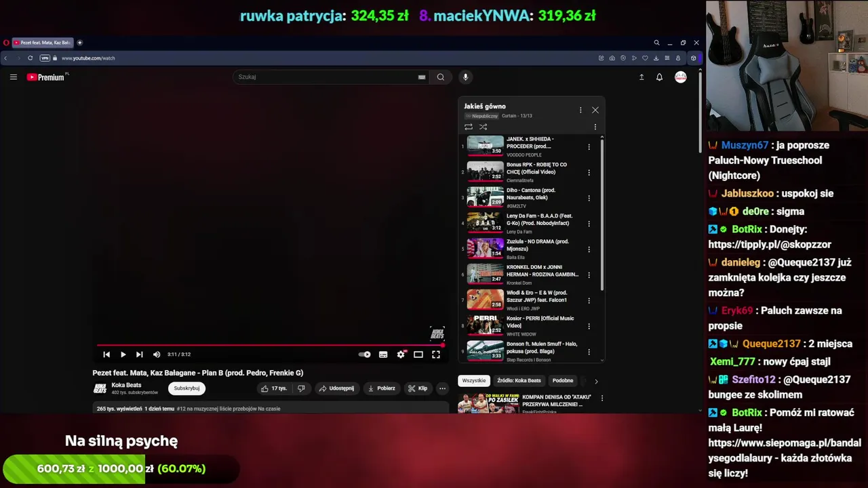
Task: Seek on the red video progress bar
Action: (x=271, y=345)
